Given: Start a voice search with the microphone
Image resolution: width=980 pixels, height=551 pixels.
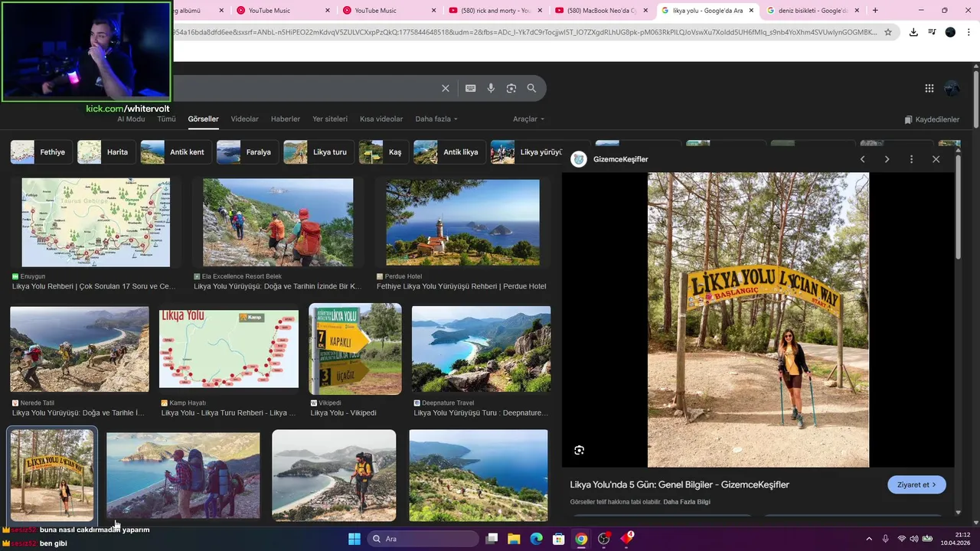Looking at the screenshot, I should 491,88.
